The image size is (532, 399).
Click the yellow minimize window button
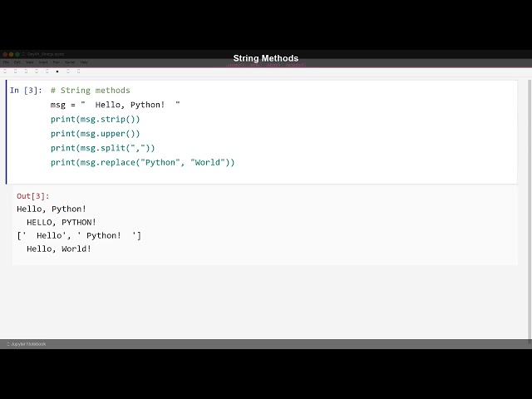pos(11,54)
